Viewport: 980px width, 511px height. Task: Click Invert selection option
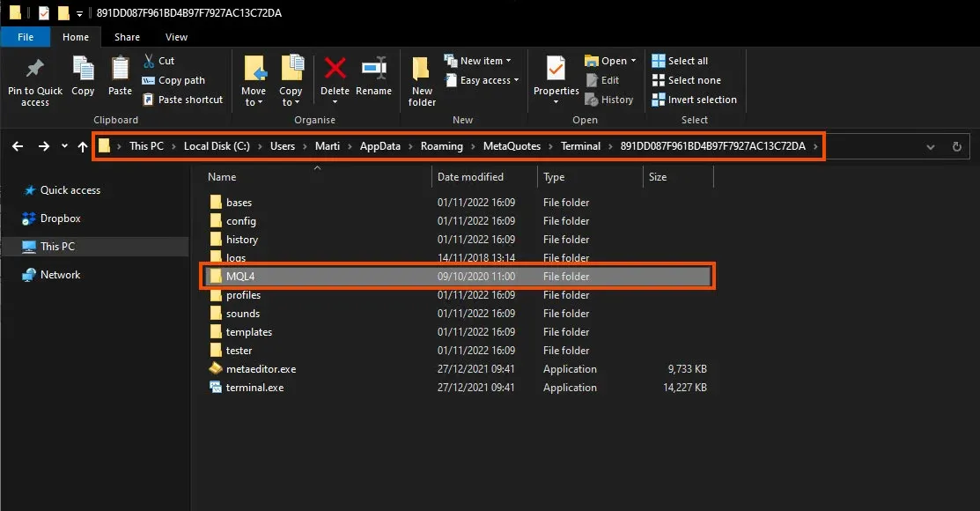[694, 100]
